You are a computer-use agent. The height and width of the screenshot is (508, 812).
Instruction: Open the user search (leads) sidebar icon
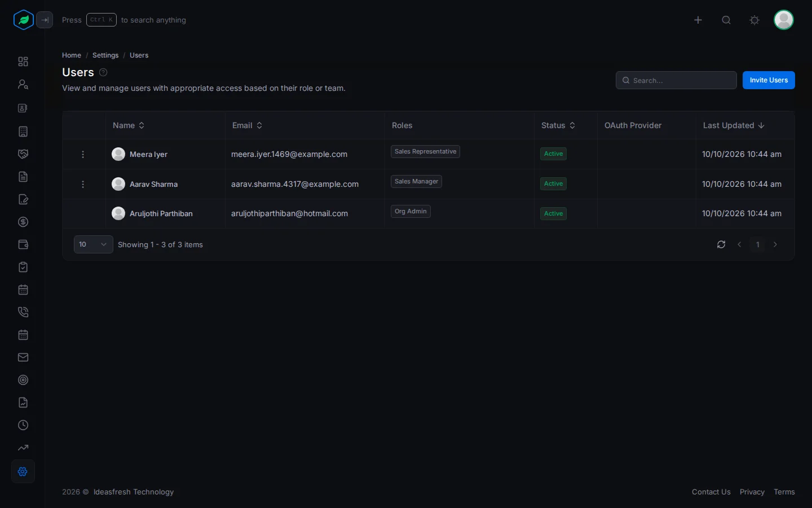coord(23,84)
